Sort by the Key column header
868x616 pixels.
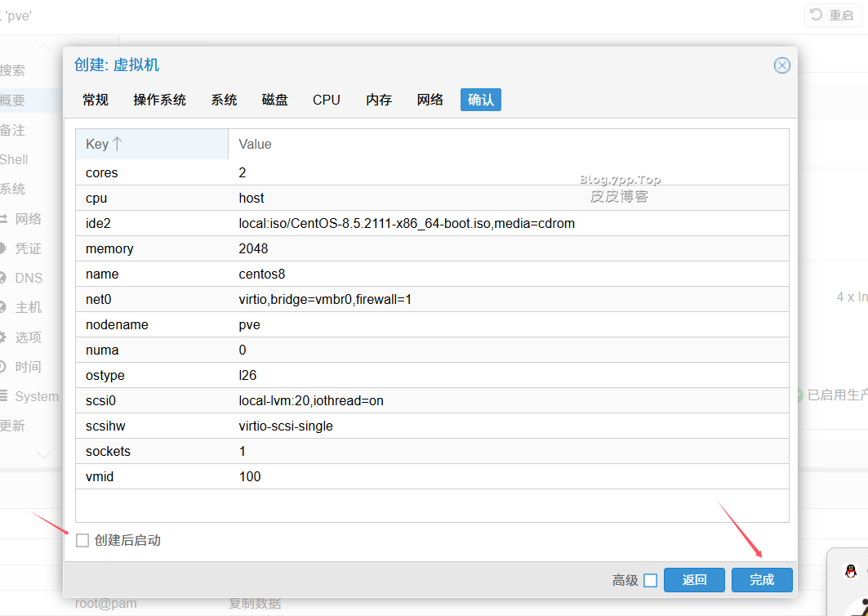coord(151,144)
